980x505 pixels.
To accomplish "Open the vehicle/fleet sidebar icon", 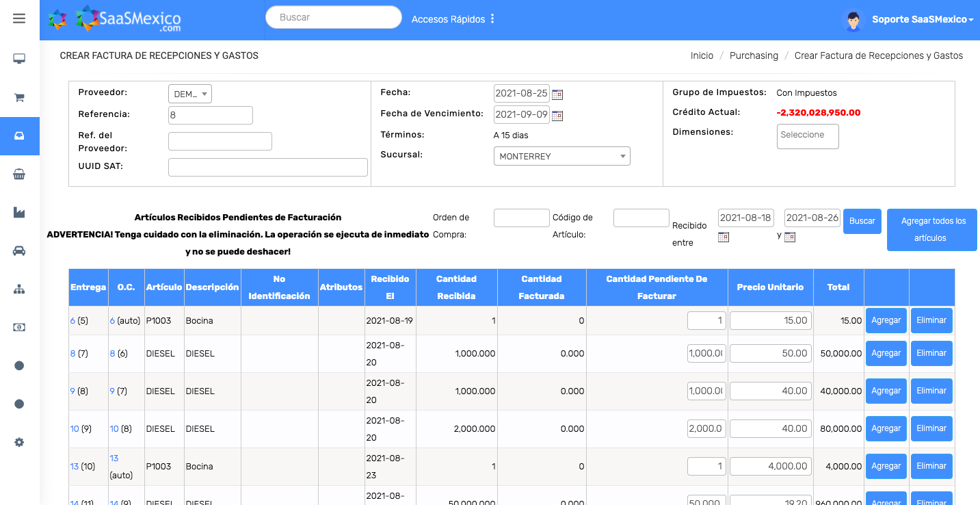I will [19, 250].
